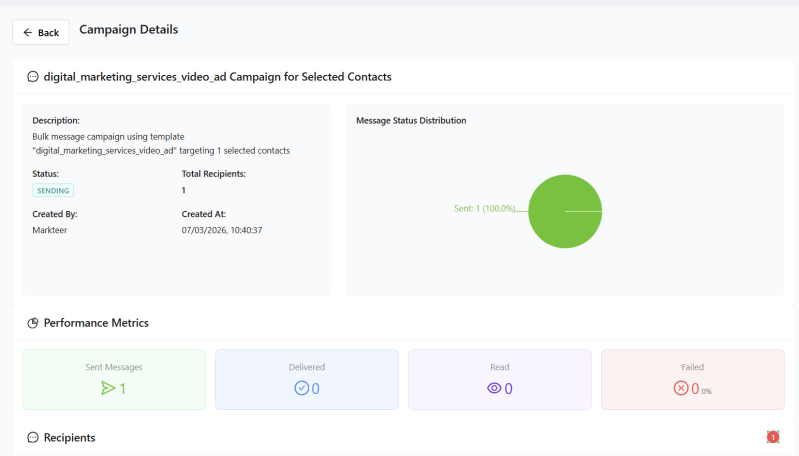Click the Recipients section header

(x=69, y=438)
